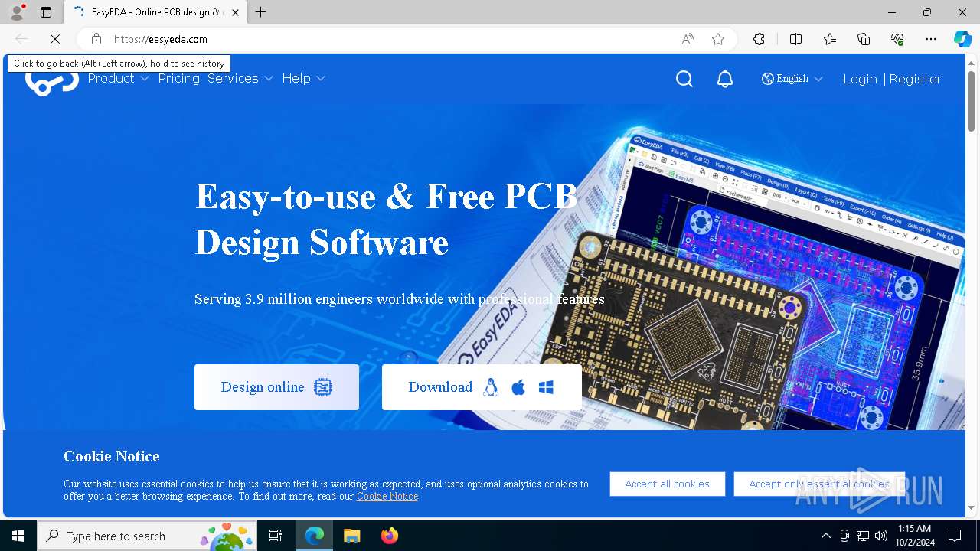Open network status tray icon
The width and height of the screenshot is (980, 551).
click(x=863, y=536)
